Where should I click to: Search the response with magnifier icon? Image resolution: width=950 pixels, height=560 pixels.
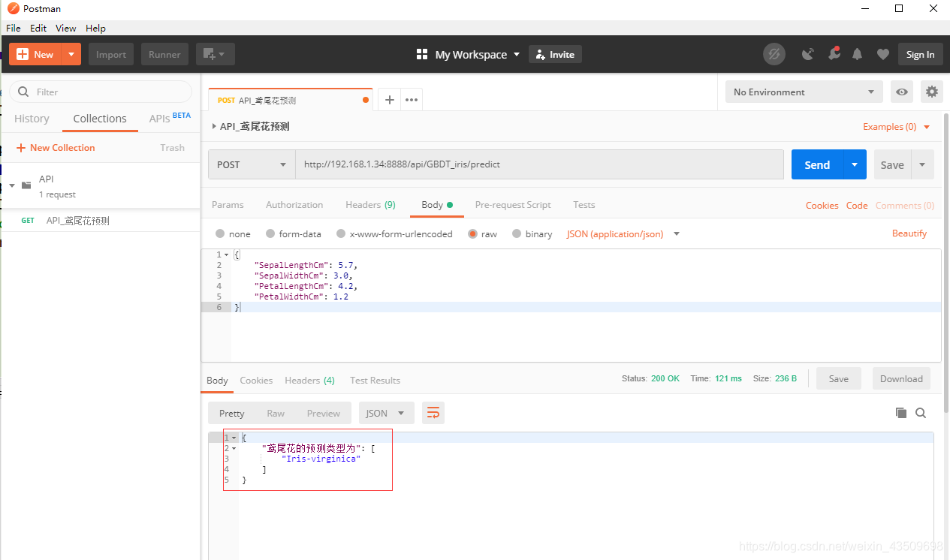[921, 413]
